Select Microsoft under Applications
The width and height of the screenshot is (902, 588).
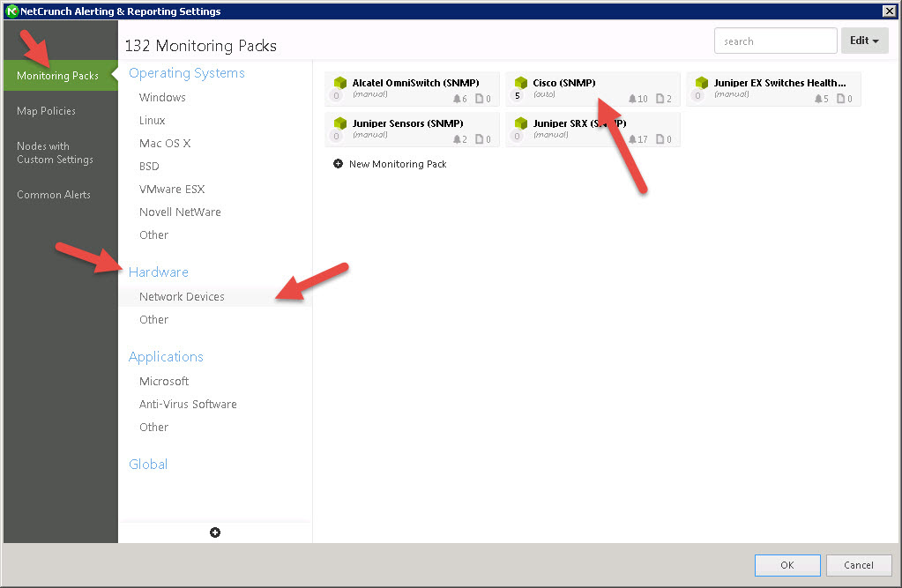coord(163,382)
